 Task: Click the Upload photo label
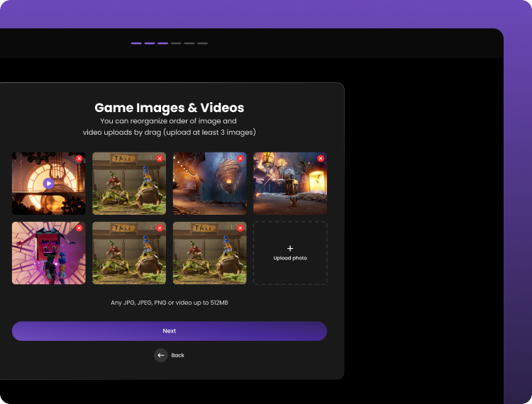[290, 259]
